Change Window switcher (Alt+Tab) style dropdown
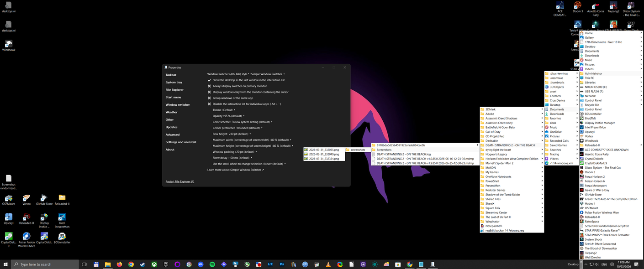Screen dimensions: 644x269 pos(246,74)
